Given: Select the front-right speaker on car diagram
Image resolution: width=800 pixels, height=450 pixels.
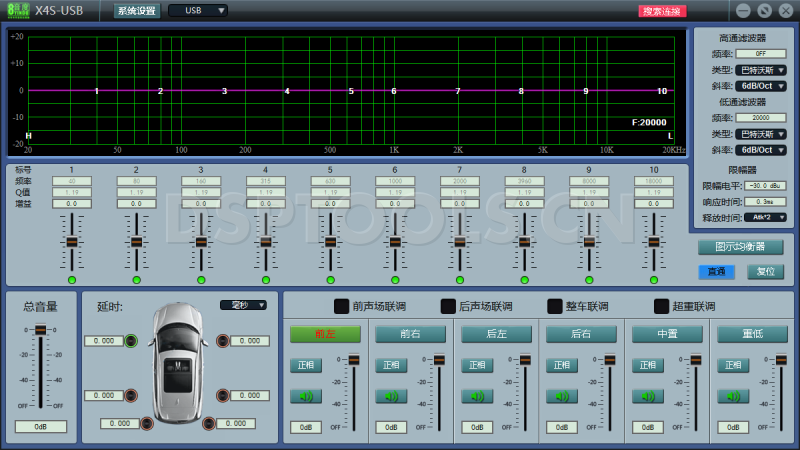Looking at the screenshot, I should click(x=222, y=341).
